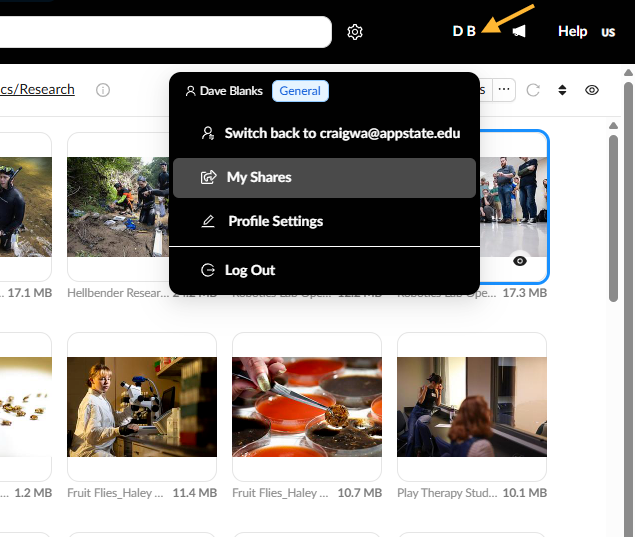Click the 17.3 MB file size label

coord(525,293)
